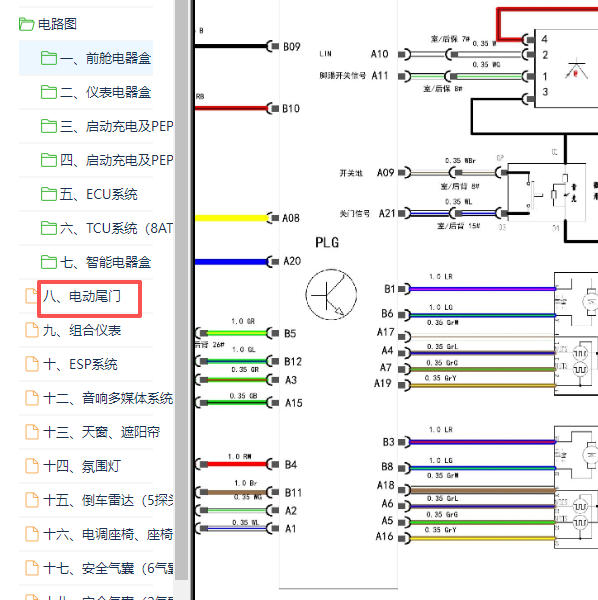This screenshot has width=598, height=600.
Task: Click folder icon of 七、智能电器盒
Action: coord(49,262)
